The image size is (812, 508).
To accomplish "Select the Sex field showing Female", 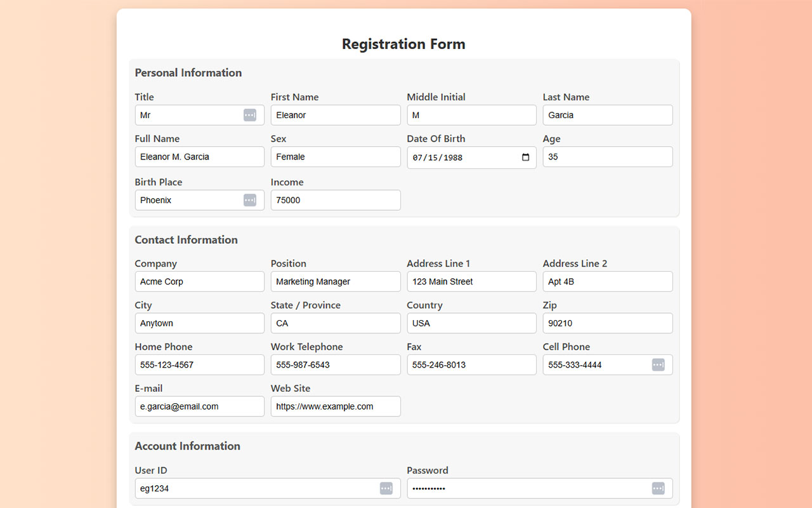I will (x=335, y=157).
